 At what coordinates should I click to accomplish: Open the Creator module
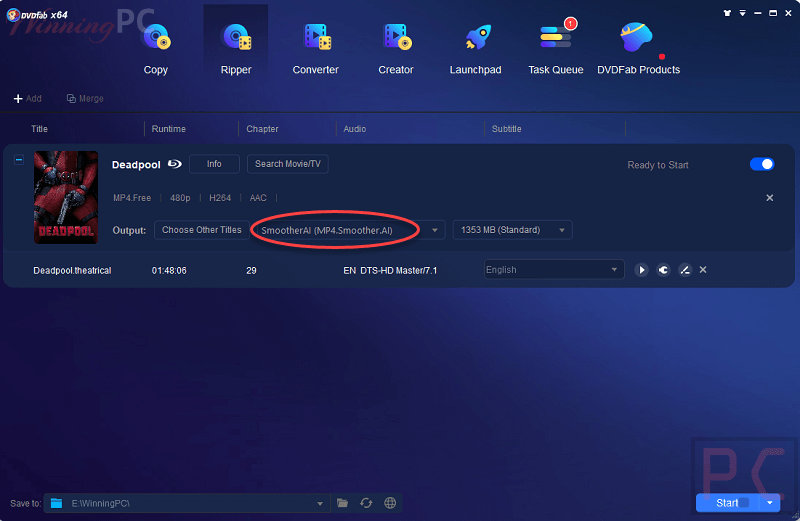(395, 49)
